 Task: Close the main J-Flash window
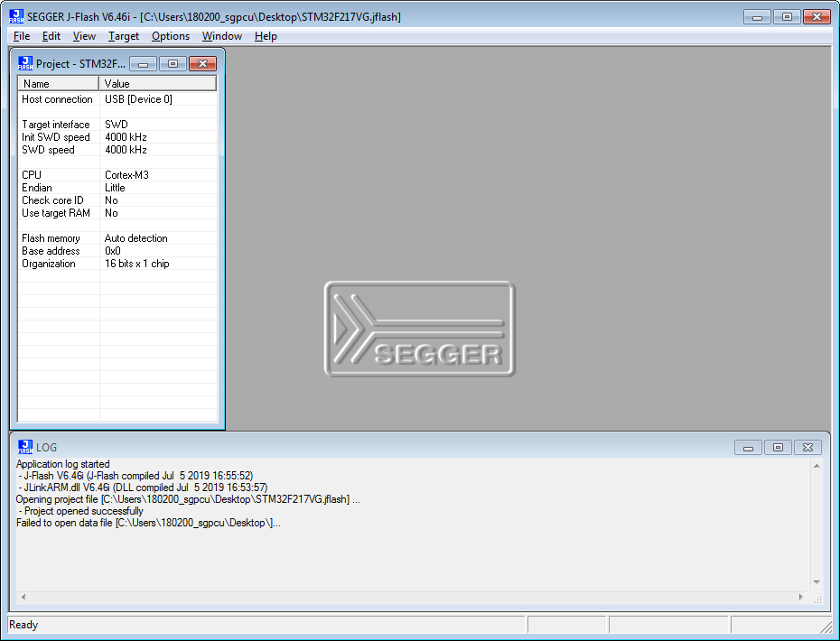(817, 16)
